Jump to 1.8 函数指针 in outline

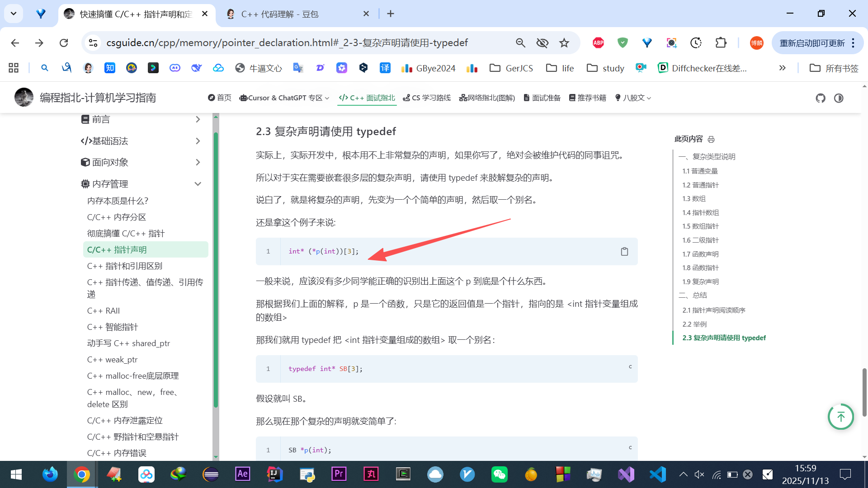(x=700, y=268)
